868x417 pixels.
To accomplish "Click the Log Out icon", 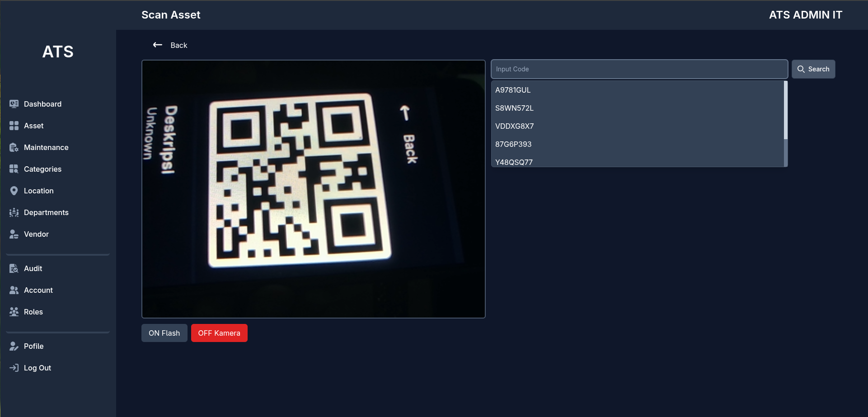I will [x=14, y=368].
